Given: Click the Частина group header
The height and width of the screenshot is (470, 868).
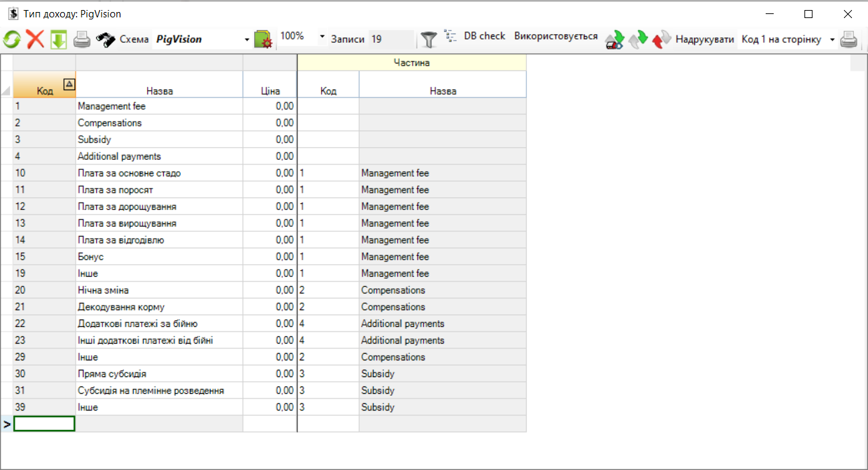Looking at the screenshot, I should [412, 63].
